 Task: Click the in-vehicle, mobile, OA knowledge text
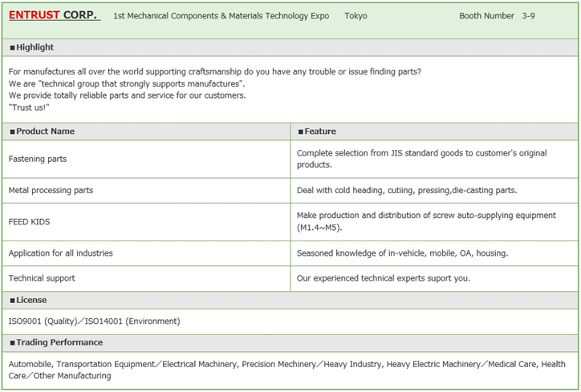click(x=402, y=253)
